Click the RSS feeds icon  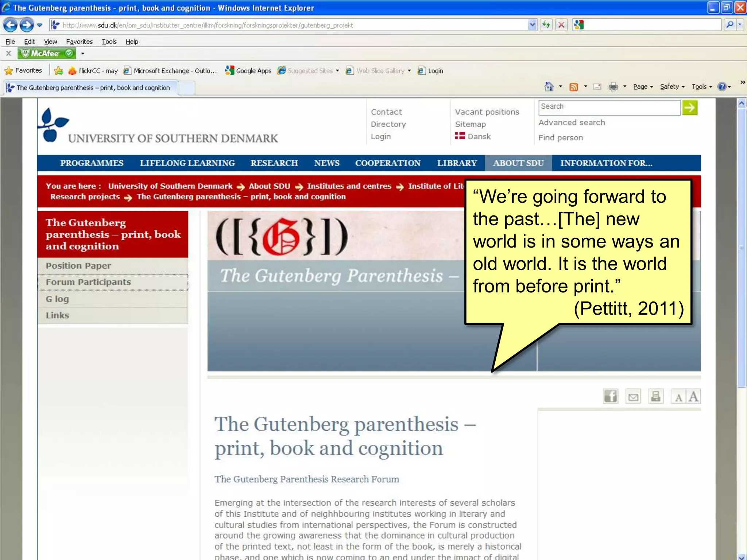[574, 87]
